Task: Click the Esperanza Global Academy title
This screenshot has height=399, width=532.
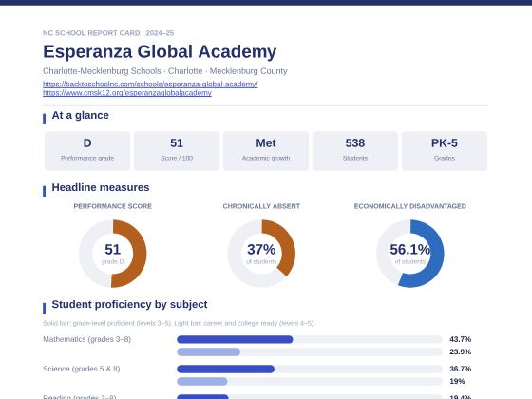Action: [x=160, y=51]
